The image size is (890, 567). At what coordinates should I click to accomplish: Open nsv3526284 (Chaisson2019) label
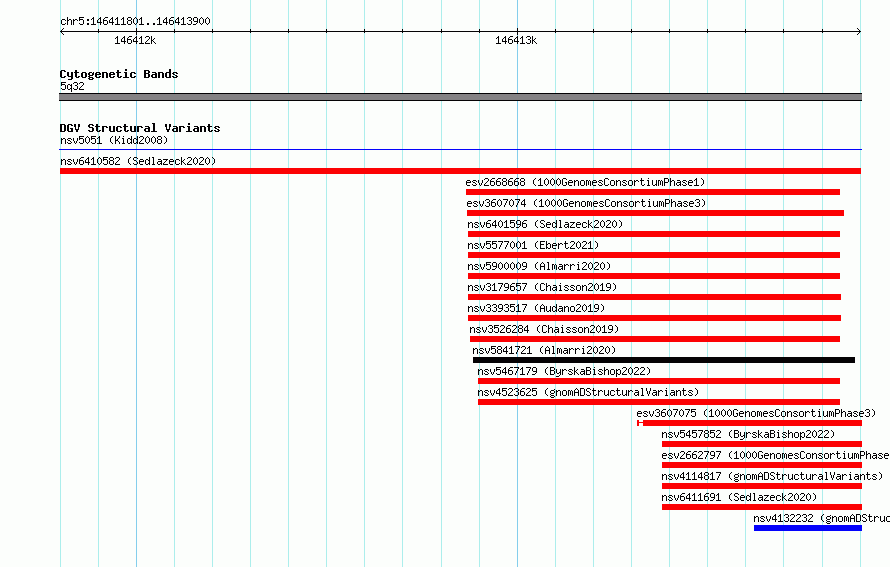(x=544, y=329)
